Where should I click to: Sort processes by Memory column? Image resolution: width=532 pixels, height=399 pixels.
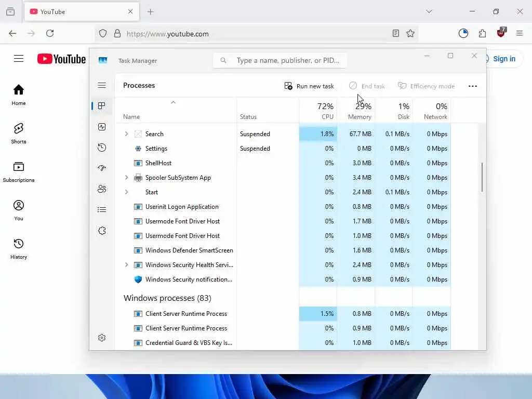(x=356, y=111)
